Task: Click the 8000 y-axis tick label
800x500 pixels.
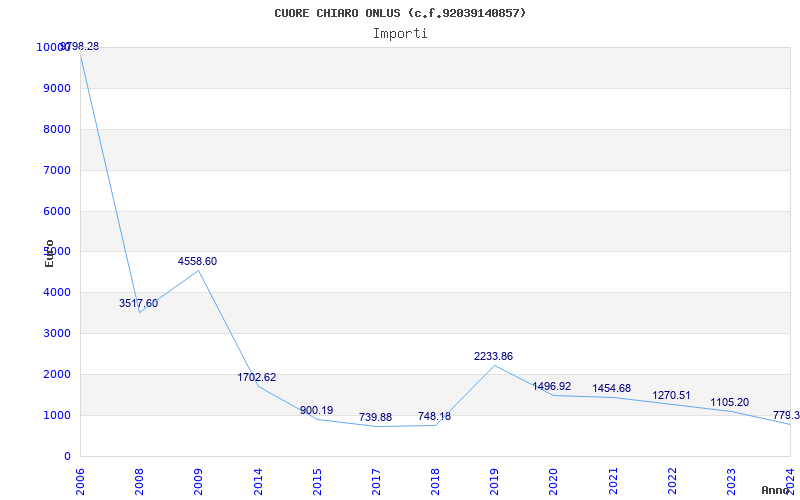Action: click(57, 129)
